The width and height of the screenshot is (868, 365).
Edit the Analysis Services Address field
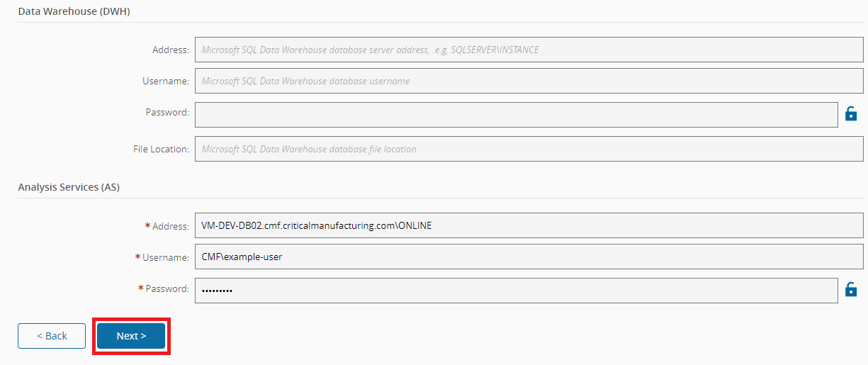point(529,225)
